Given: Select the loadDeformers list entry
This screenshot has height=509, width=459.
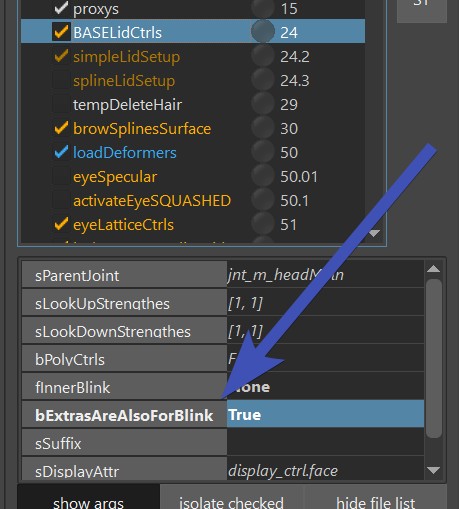Looking at the screenshot, I should pos(193,152).
